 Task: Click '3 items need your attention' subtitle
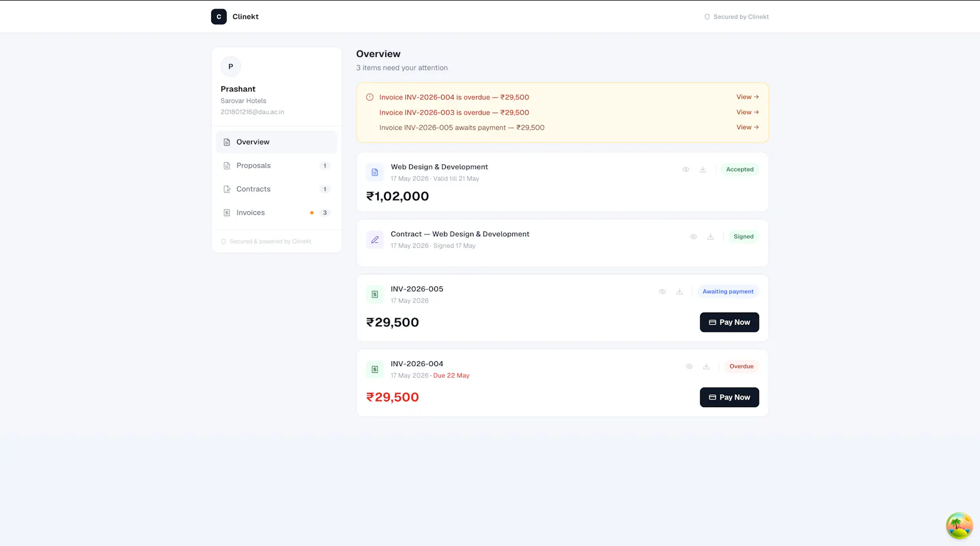tap(402, 68)
